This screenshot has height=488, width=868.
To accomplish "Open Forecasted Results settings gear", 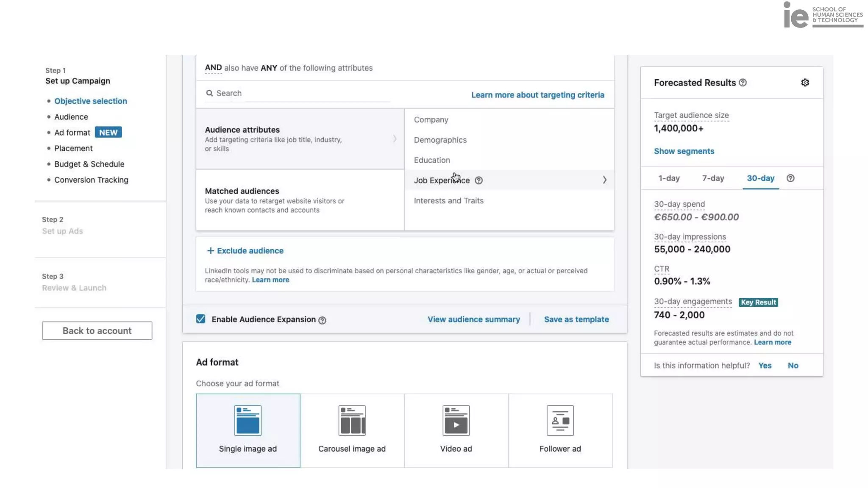I will (805, 83).
